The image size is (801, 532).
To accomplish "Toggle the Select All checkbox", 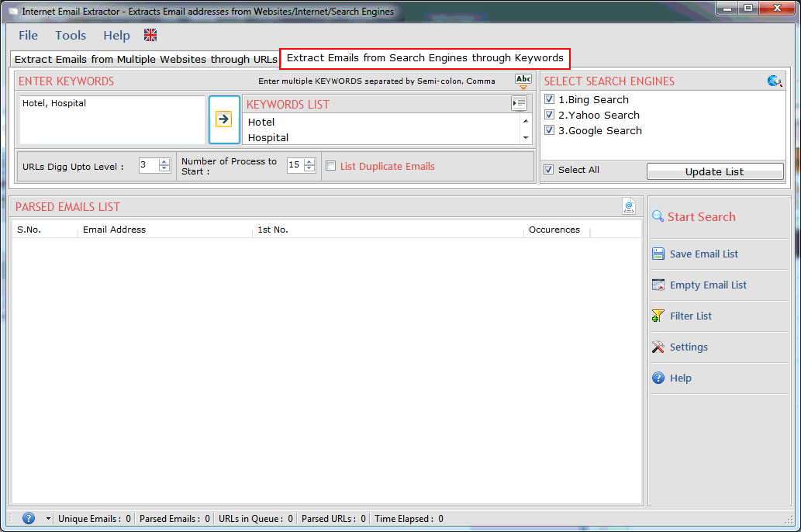I will pos(549,170).
